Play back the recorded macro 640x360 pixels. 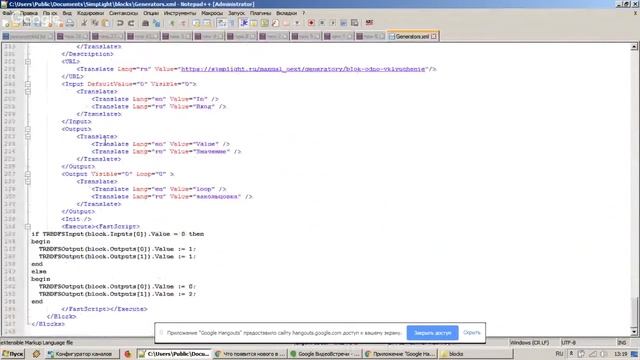(333, 23)
